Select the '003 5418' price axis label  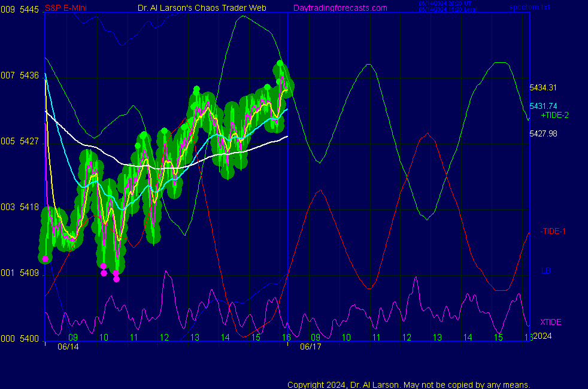20,207
